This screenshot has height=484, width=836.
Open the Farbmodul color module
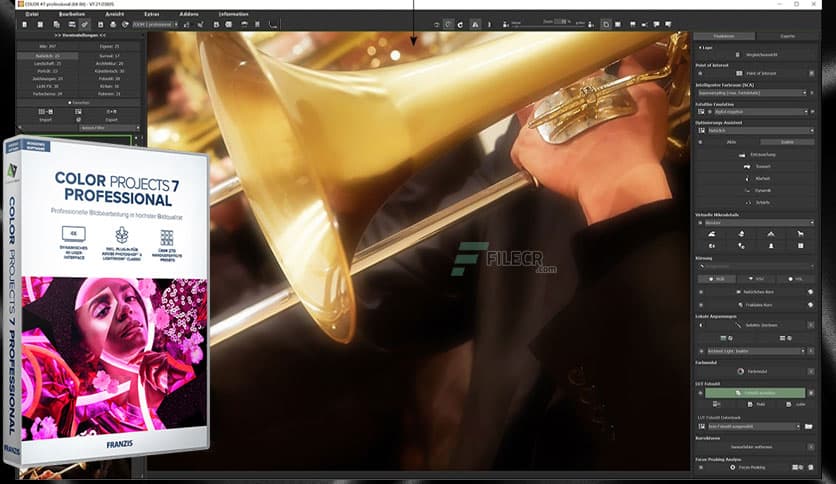pos(752,372)
